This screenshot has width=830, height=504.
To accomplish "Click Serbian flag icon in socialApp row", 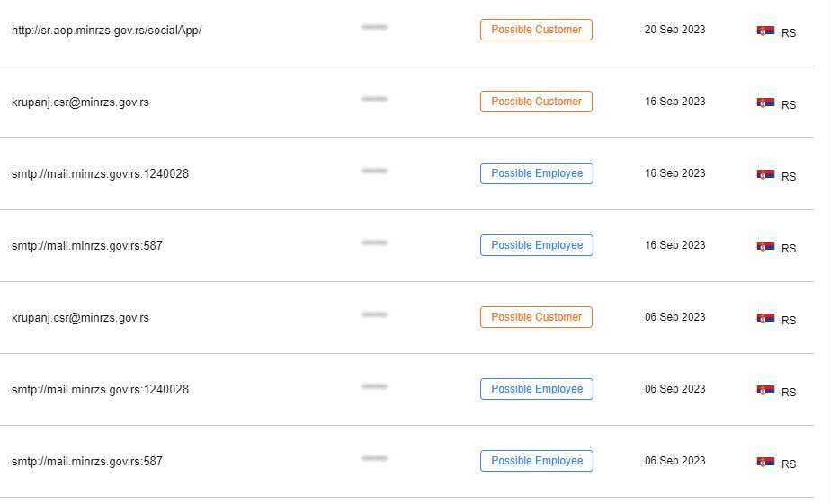I will tap(765, 31).
